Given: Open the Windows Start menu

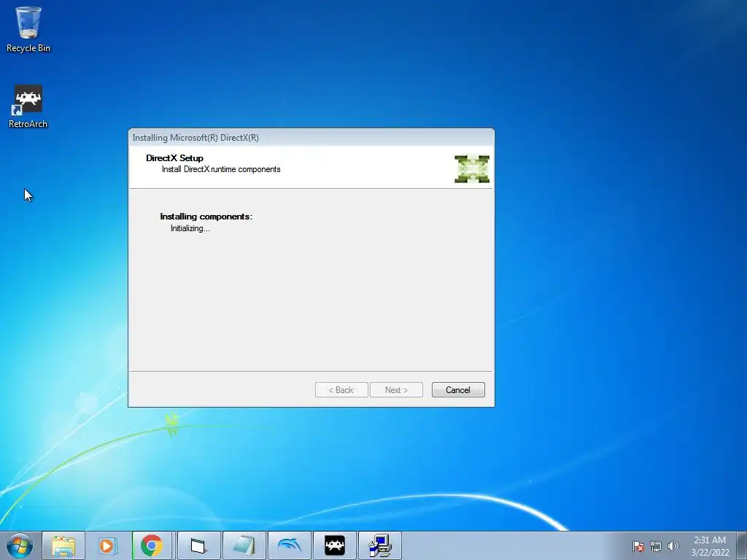Looking at the screenshot, I should (20, 545).
